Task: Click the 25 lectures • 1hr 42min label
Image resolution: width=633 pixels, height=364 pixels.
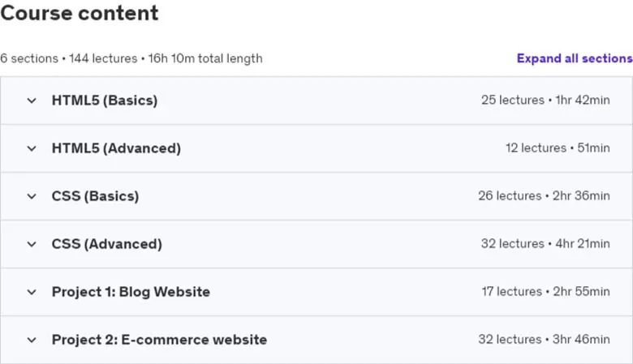Action: pos(545,100)
